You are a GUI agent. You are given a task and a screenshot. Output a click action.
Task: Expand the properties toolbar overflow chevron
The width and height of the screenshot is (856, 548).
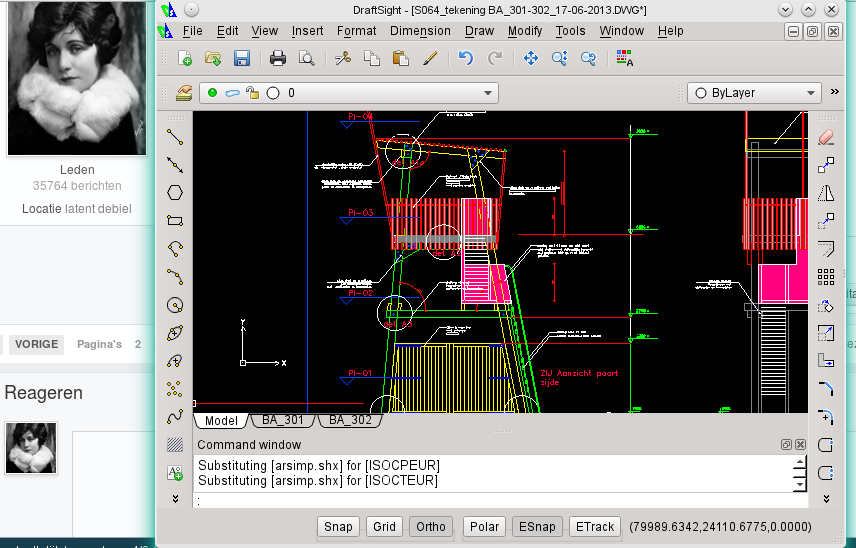[x=835, y=92]
